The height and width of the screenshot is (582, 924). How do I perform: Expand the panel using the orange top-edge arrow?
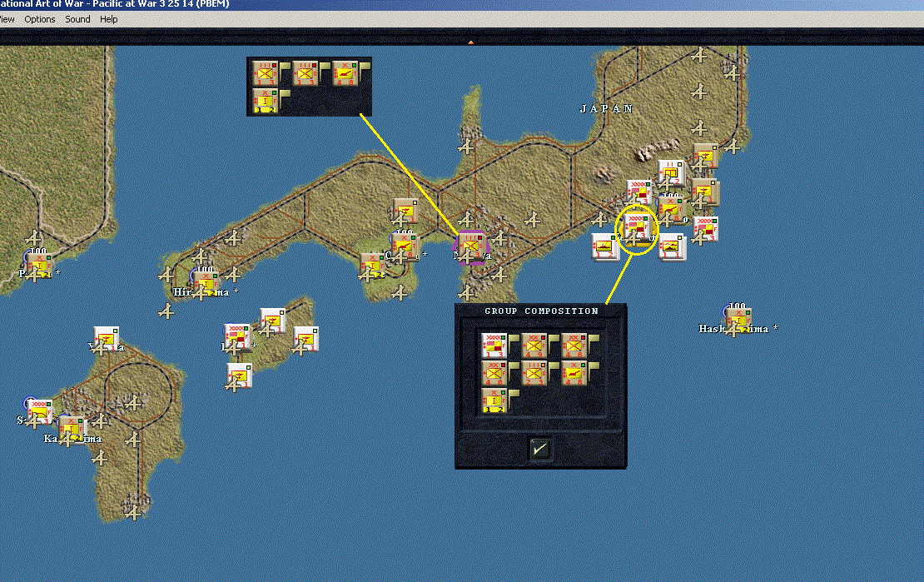(471, 42)
